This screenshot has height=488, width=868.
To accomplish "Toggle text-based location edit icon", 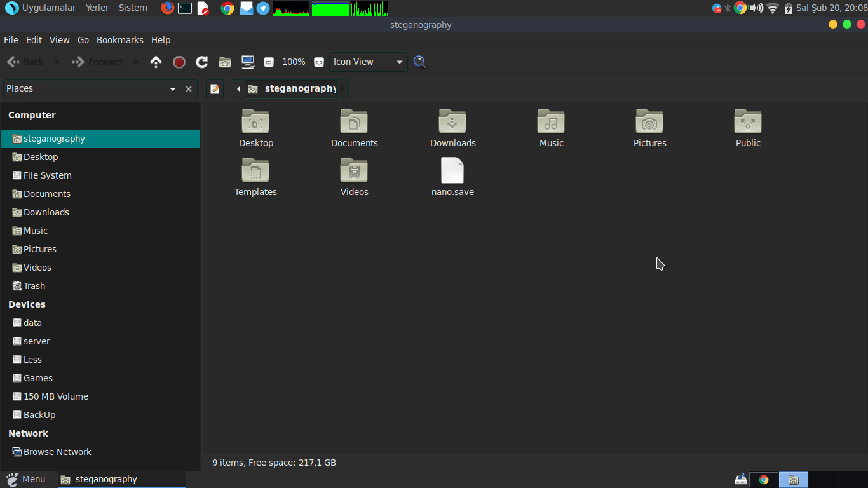I will tap(215, 89).
